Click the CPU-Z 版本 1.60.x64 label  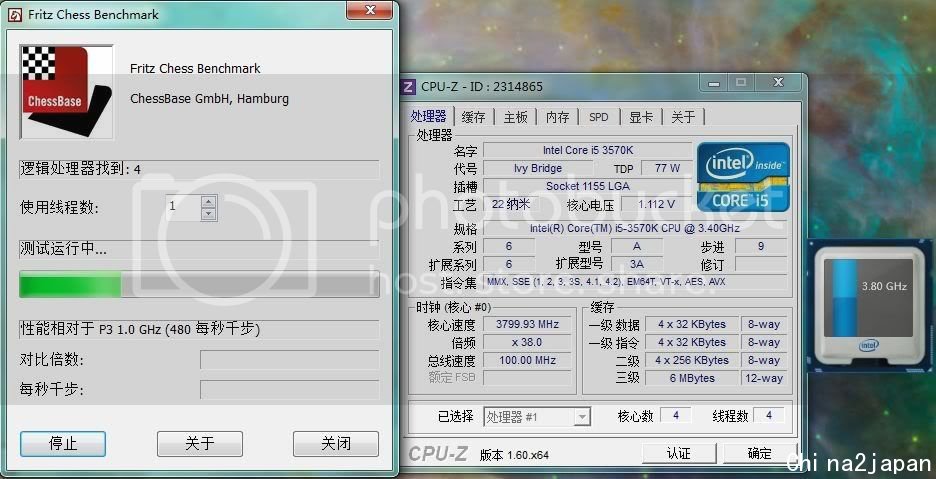point(514,455)
